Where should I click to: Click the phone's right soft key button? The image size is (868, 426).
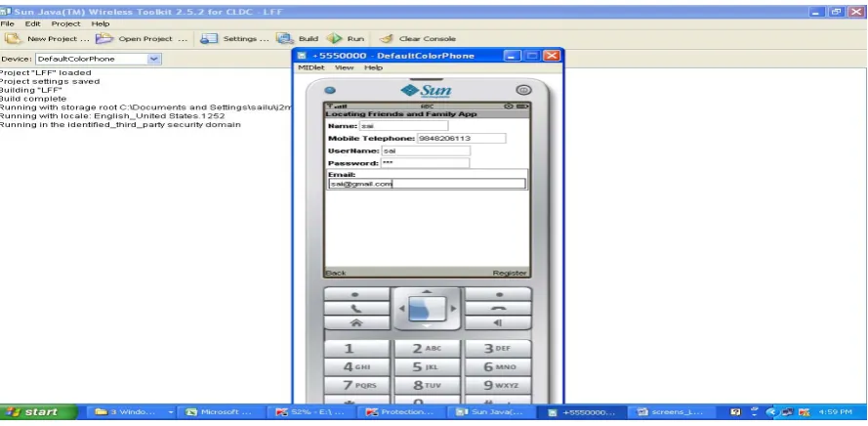point(498,294)
